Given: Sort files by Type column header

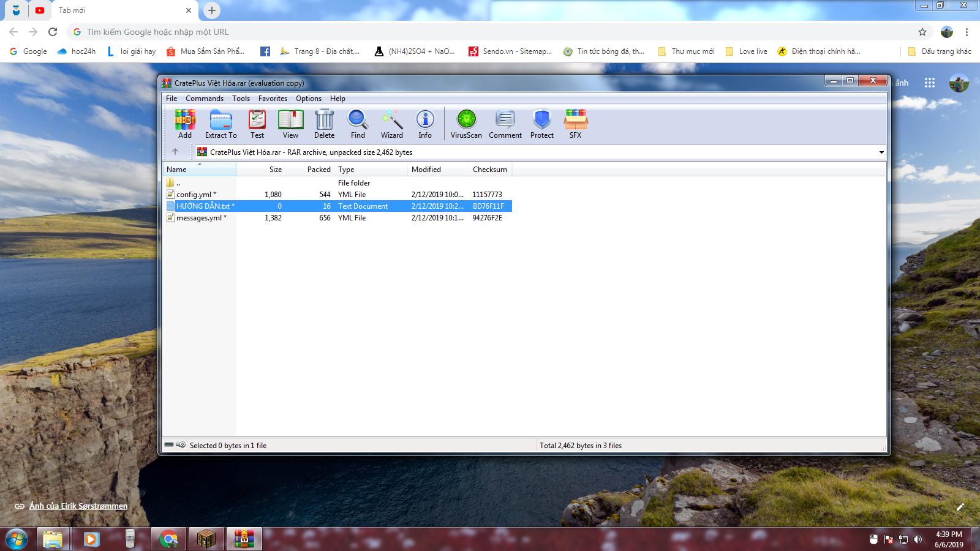Looking at the screenshot, I should click(371, 170).
